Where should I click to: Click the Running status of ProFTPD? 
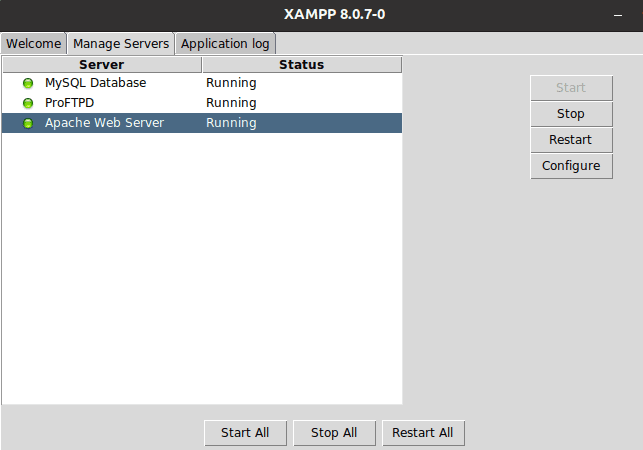[231, 103]
